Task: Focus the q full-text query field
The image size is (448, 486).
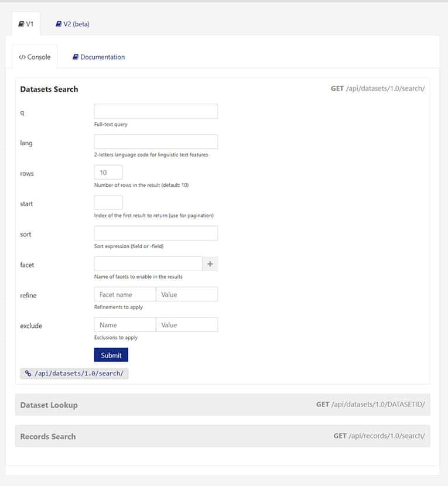Action: [x=156, y=111]
